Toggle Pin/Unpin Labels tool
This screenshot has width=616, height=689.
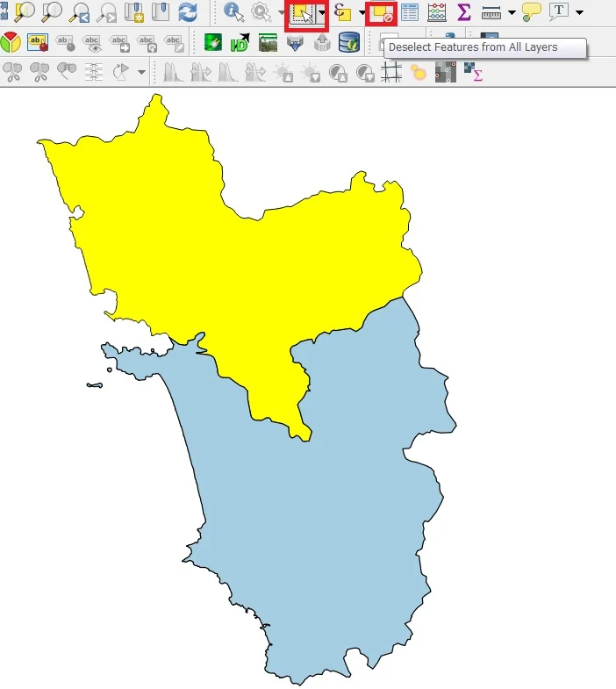click(65, 42)
